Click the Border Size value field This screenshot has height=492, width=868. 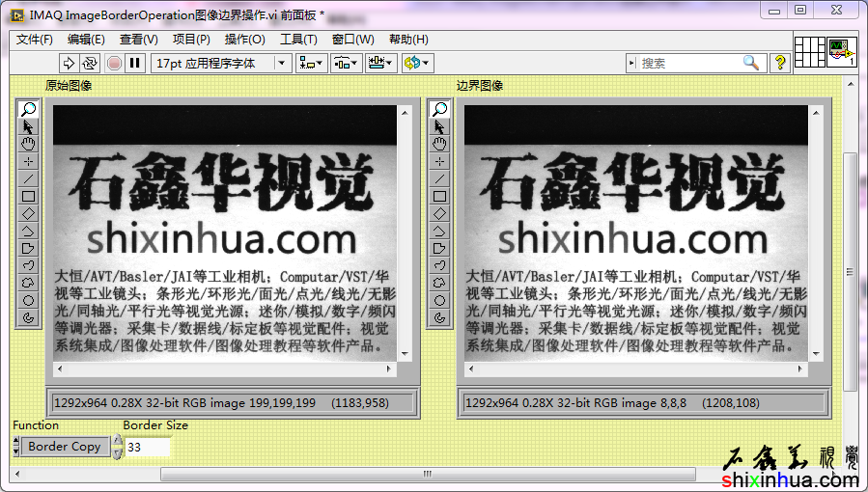coord(147,447)
